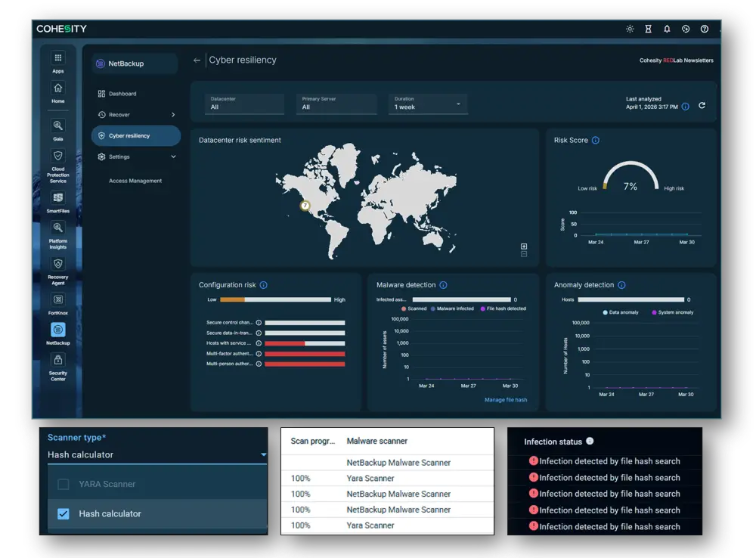
Task: Toggle File hash detected legend
Action: pos(503,308)
